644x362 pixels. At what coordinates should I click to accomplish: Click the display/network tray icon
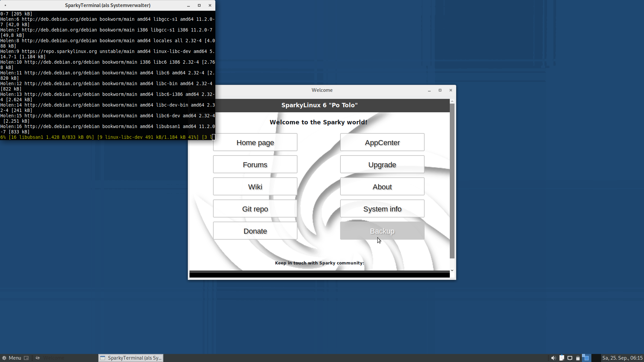click(570, 358)
